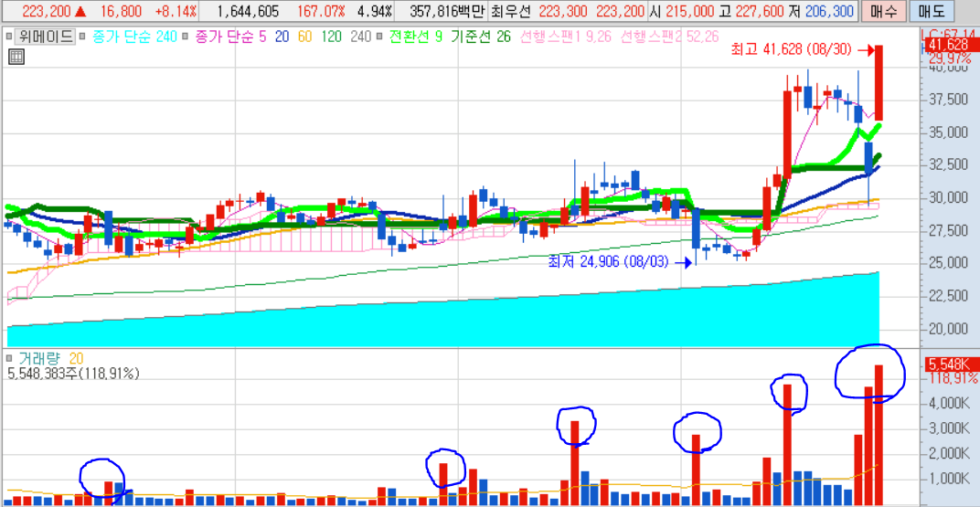Click the 위메이드 stock name button
This screenshot has width=980, height=507.
pyautogui.click(x=45, y=37)
